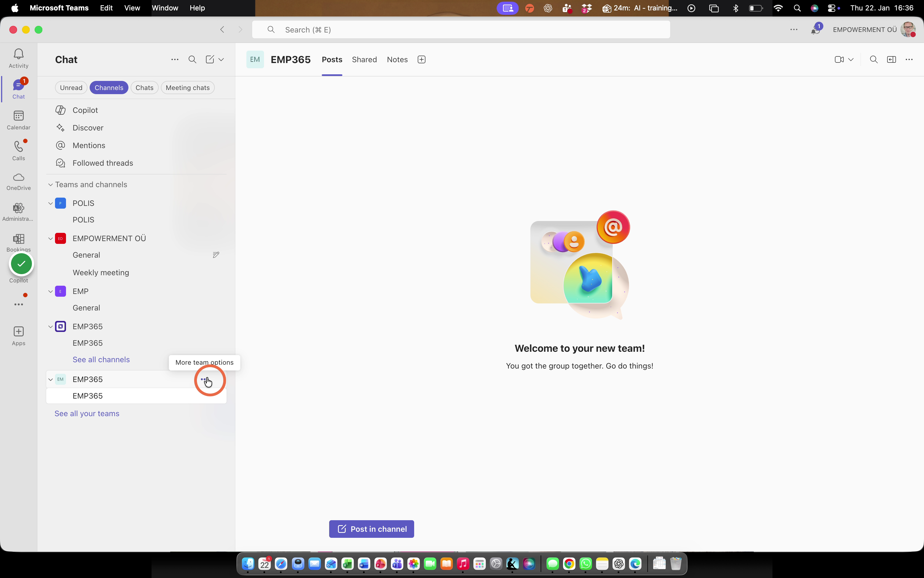Open Calendar from the left rail
Image resolution: width=924 pixels, height=578 pixels.
pos(18,121)
